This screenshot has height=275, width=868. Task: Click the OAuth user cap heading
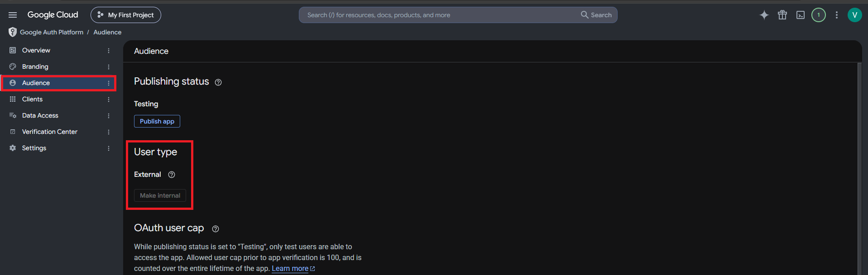(169, 228)
